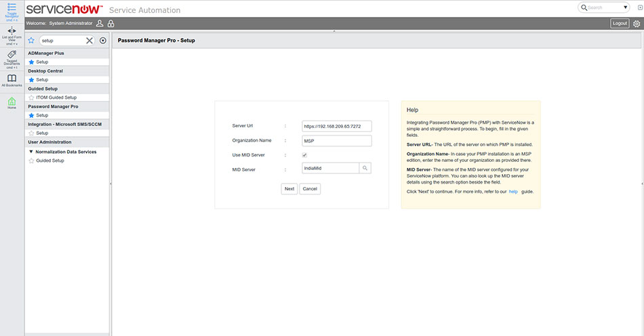Click the Cancel button
Image resolution: width=644 pixels, height=336 pixels.
tap(310, 189)
